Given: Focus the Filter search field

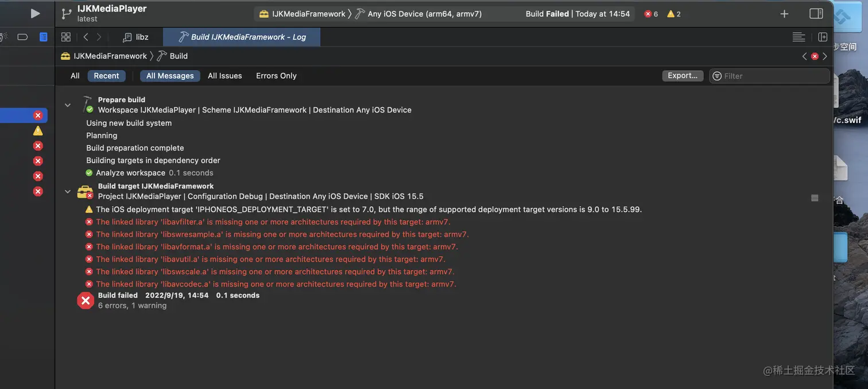Looking at the screenshot, I should (769, 76).
